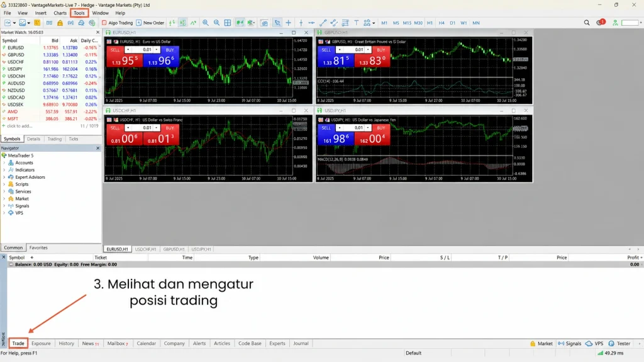
Task: Select the crosshair tool
Action: [288, 23]
